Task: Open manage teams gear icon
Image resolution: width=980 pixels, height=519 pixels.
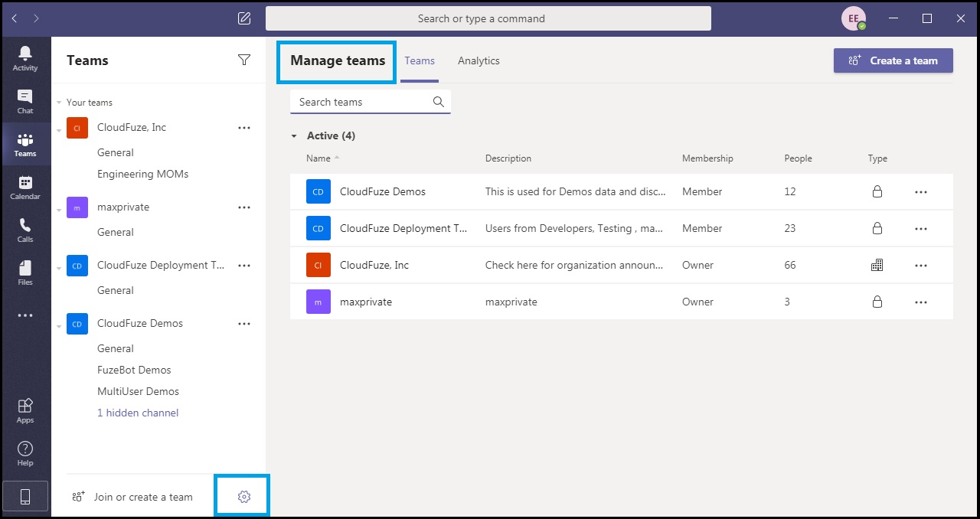Action: (x=244, y=497)
